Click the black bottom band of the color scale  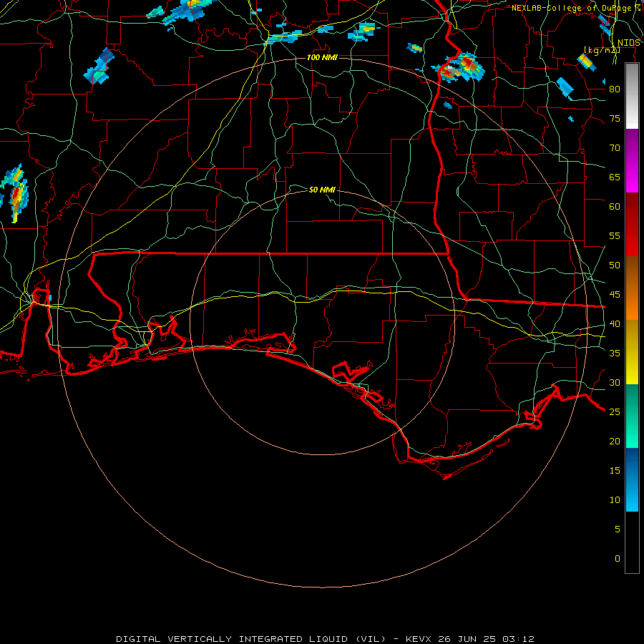pos(632,542)
